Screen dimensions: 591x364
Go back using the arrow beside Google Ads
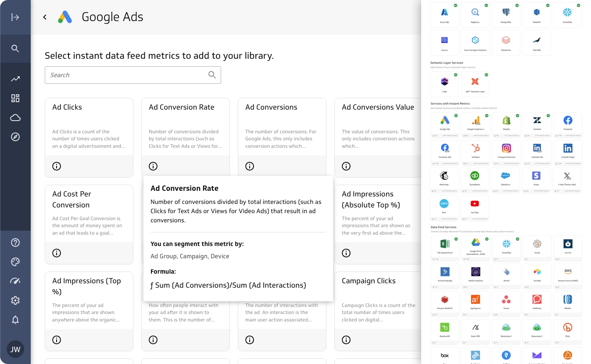click(45, 17)
